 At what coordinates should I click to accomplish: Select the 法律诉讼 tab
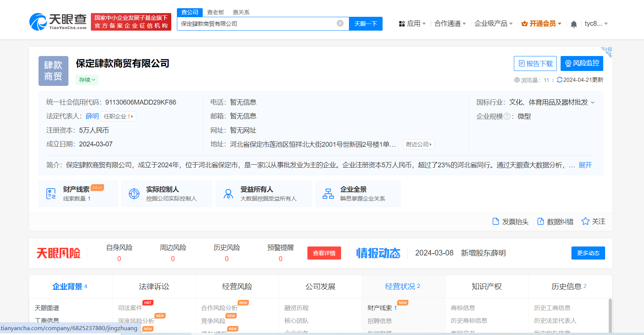[x=154, y=286]
